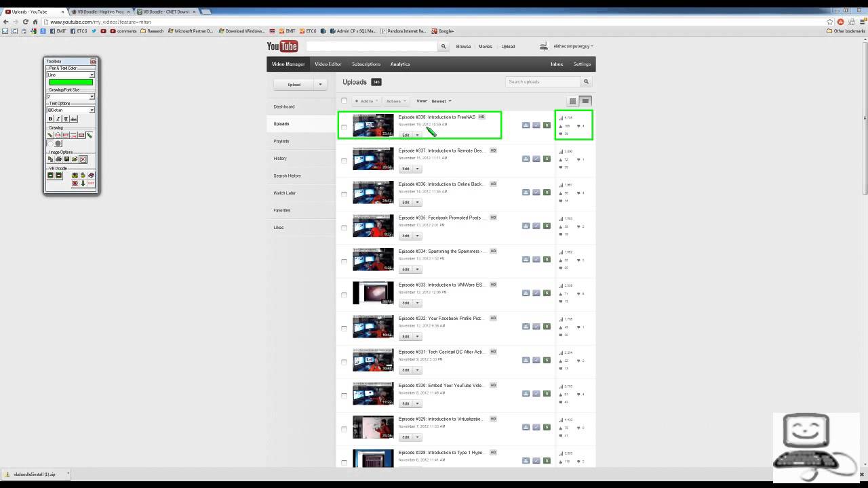Image resolution: width=868 pixels, height=488 pixels.
Task: Open the View Newest sort dropdown
Action: 441,101
